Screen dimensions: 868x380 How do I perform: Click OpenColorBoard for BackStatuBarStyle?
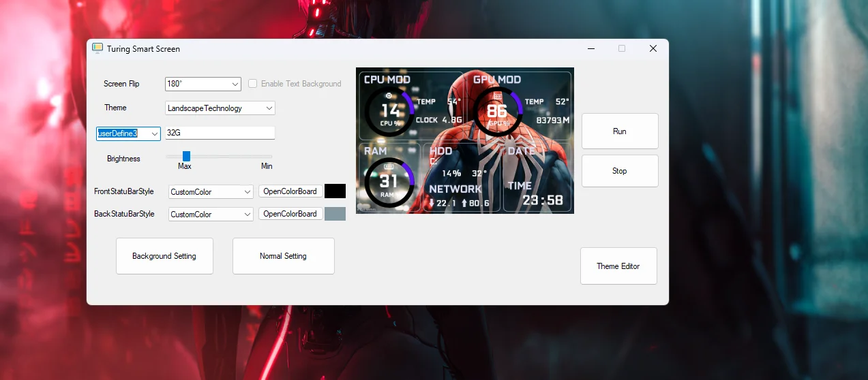[x=290, y=214]
